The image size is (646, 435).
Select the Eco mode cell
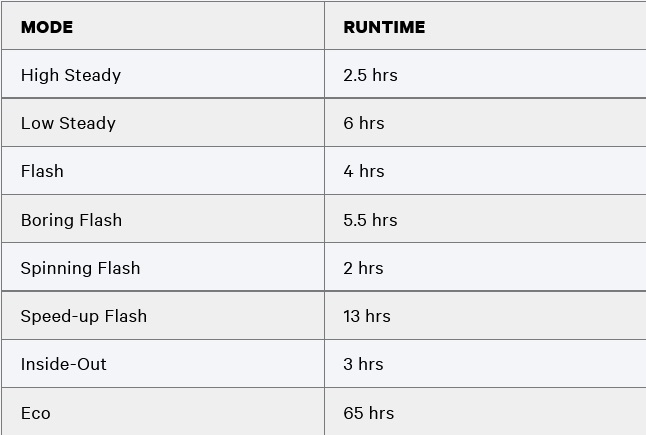(x=163, y=412)
